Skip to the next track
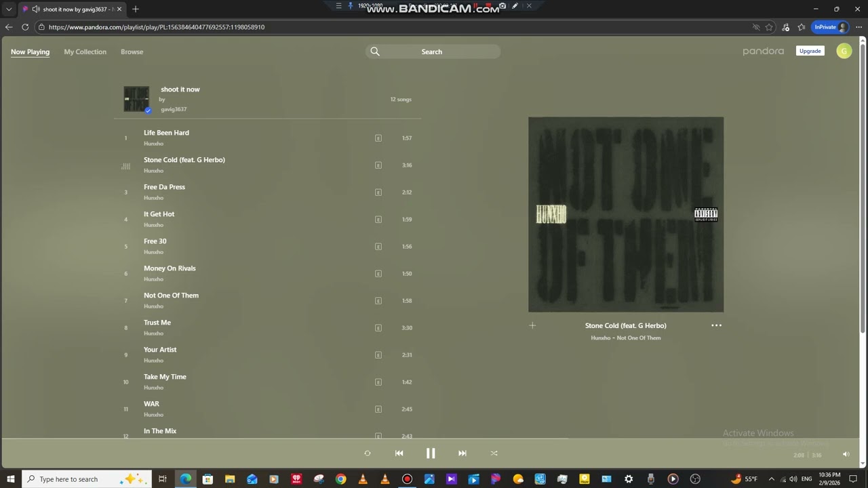This screenshot has width=868, height=488. click(462, 453)
